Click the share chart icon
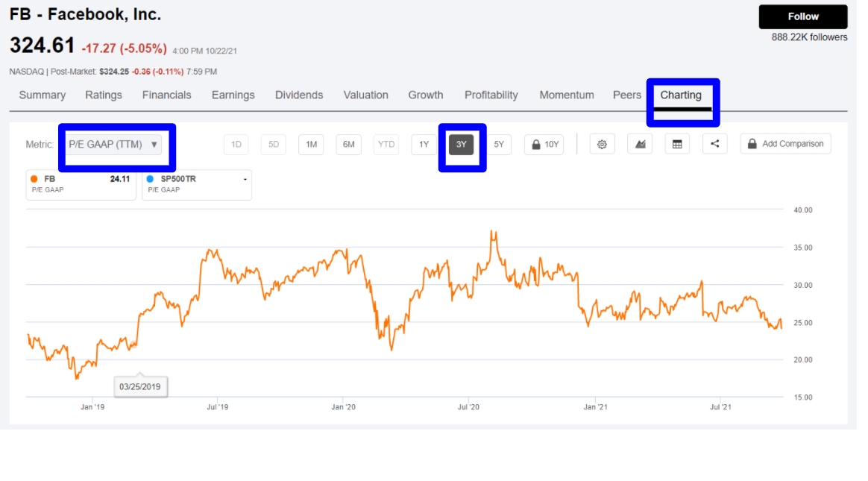Image resolution: width=868 pixels, height=481 pixels. 714,144
